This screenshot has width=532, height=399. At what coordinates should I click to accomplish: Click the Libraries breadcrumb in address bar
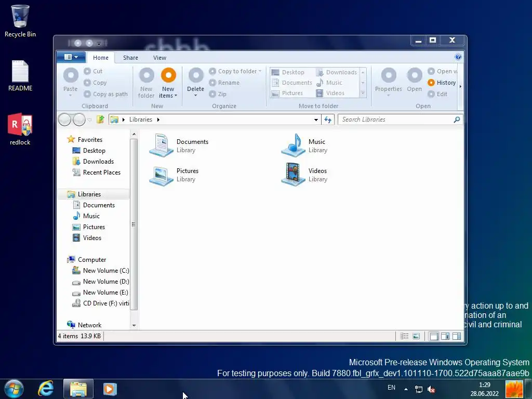[140, 119]
